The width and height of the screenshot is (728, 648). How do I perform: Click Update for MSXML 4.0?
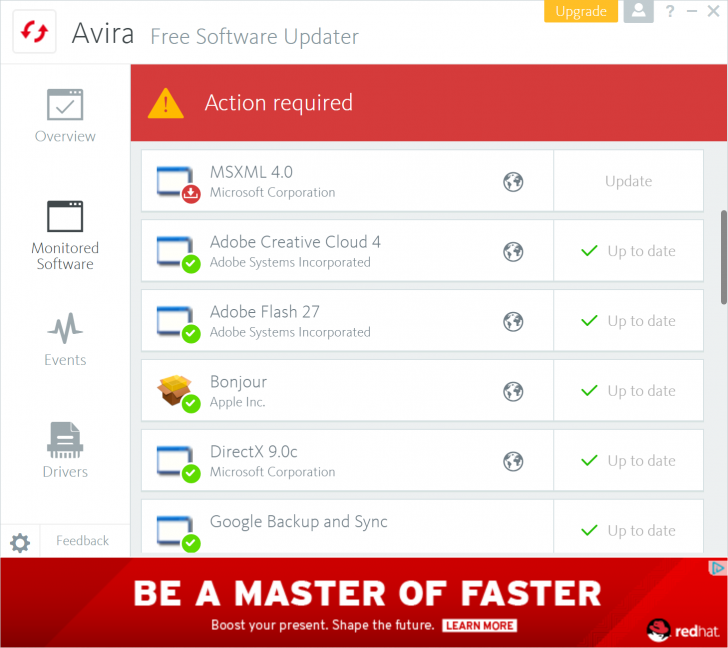628,181
